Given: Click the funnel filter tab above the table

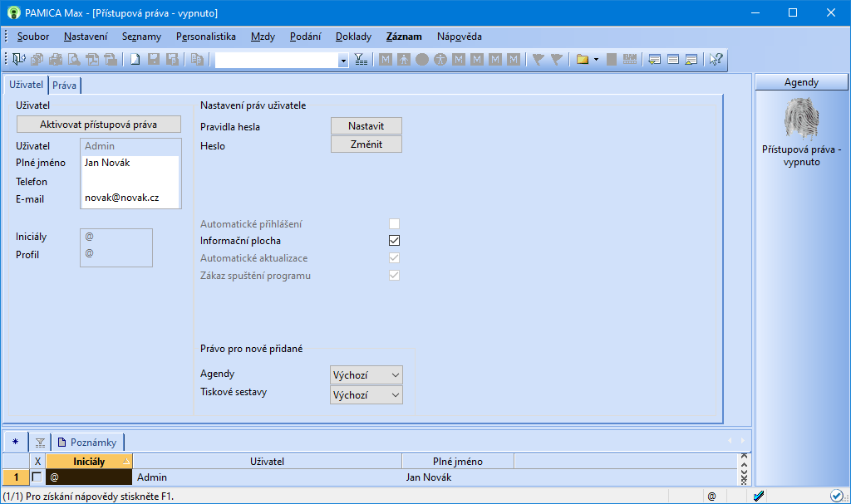Looking at the screenshot, I should click(40, 443).
